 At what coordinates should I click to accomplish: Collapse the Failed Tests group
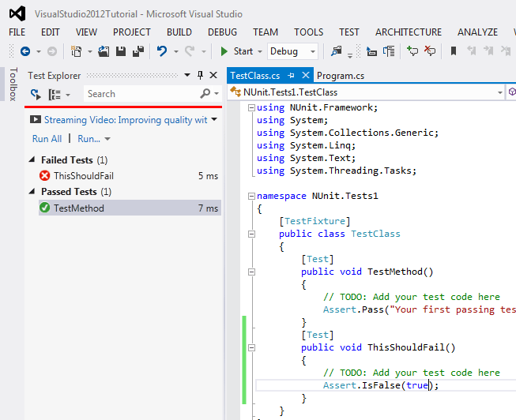pos(32,159)
